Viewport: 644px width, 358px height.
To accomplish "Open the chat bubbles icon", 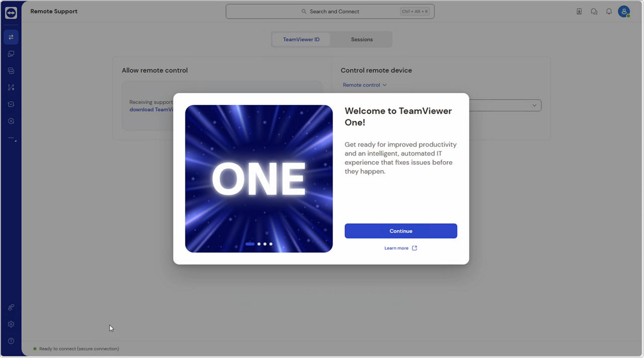I will point(594,12).
